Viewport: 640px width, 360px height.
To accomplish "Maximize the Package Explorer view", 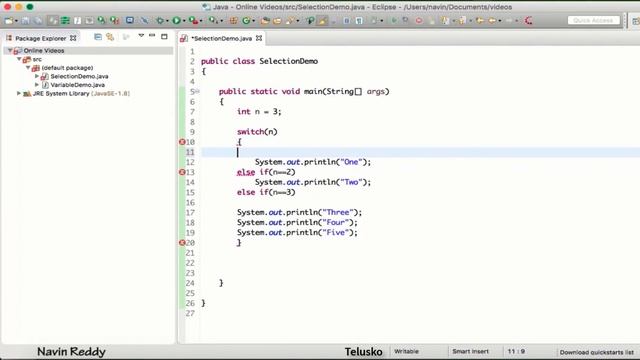I will [164, 36].
